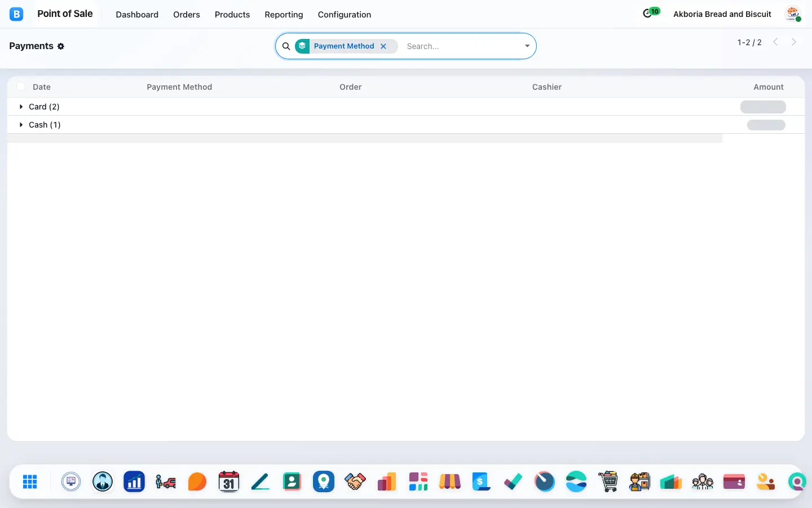This screenshot has width=812, height=508.
Task: Open the purple card dock icon
Action: [734, 481]
